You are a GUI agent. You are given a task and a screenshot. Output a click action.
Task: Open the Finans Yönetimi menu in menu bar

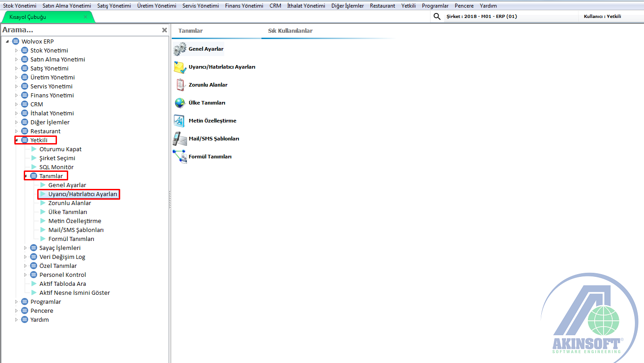pyautogui.click(x=244, y=6)
